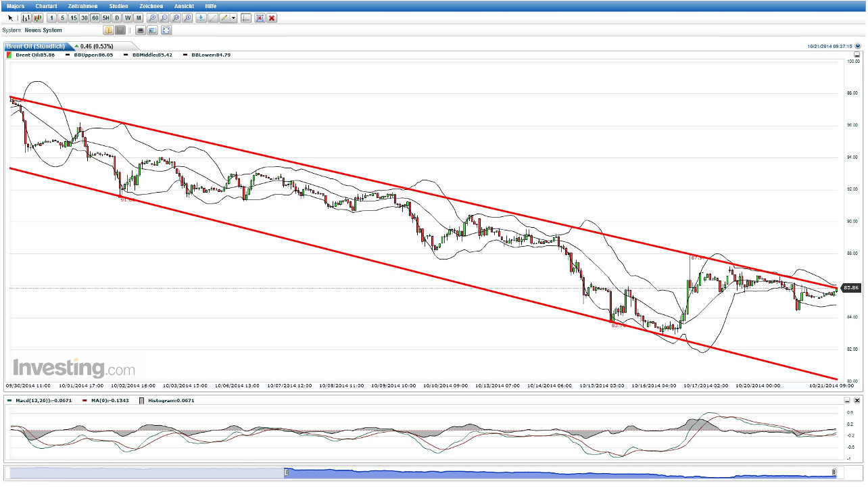The image size is (868, 488).
Task: Toggle the BBLower band legend marker
Action: tap(185, 55)
